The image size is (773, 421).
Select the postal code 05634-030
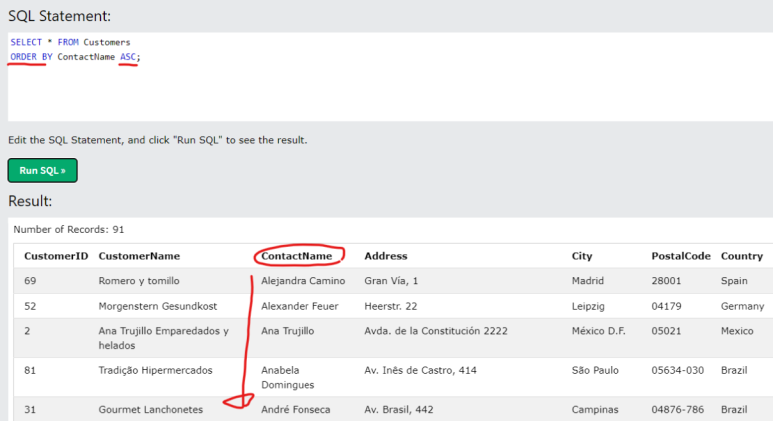(677, 370)
